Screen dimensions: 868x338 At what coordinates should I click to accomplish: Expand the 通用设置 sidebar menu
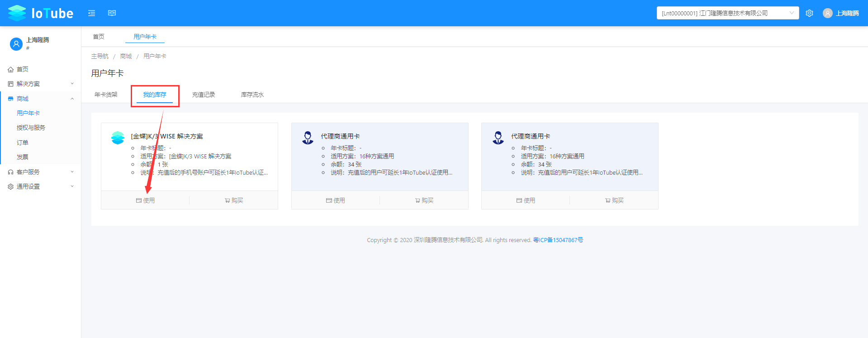[x=40, y=186]
